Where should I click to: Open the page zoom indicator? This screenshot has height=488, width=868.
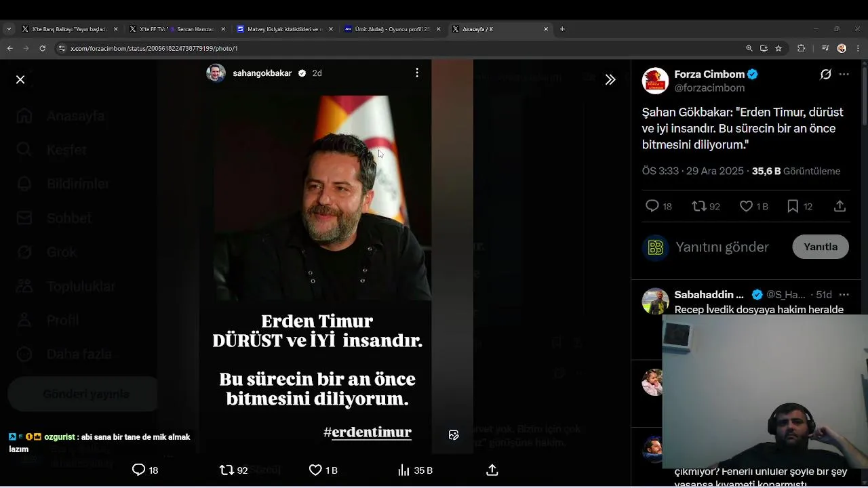tap(749, 48)
